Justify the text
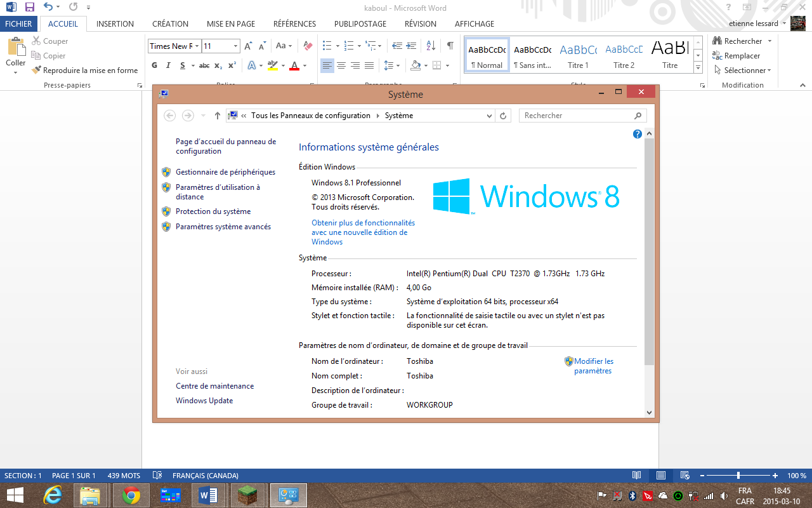 pos(369,65)
